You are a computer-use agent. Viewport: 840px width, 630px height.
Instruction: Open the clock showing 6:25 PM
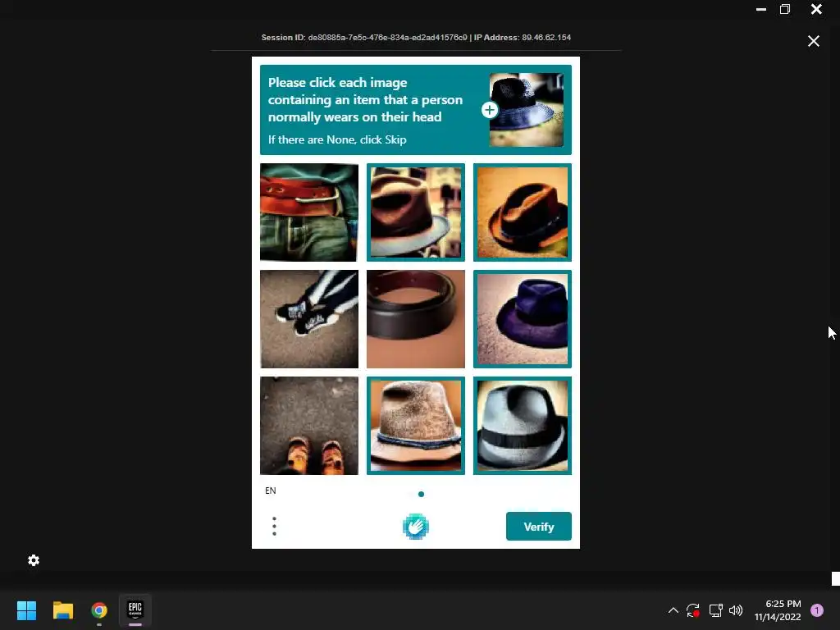pyautogui.click(x=778, y=610)
